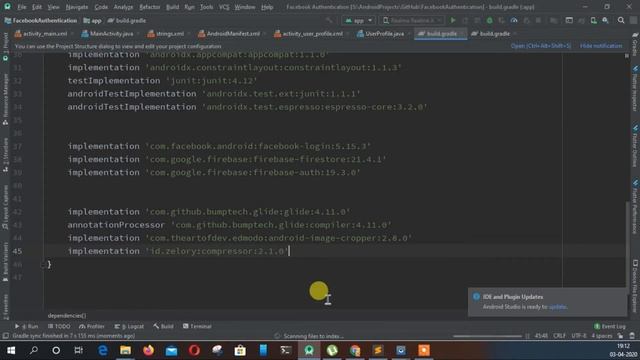The width and height of the screenshot is (640, 360).
Task: Open the Refactor menu
Action: (150, 7)
